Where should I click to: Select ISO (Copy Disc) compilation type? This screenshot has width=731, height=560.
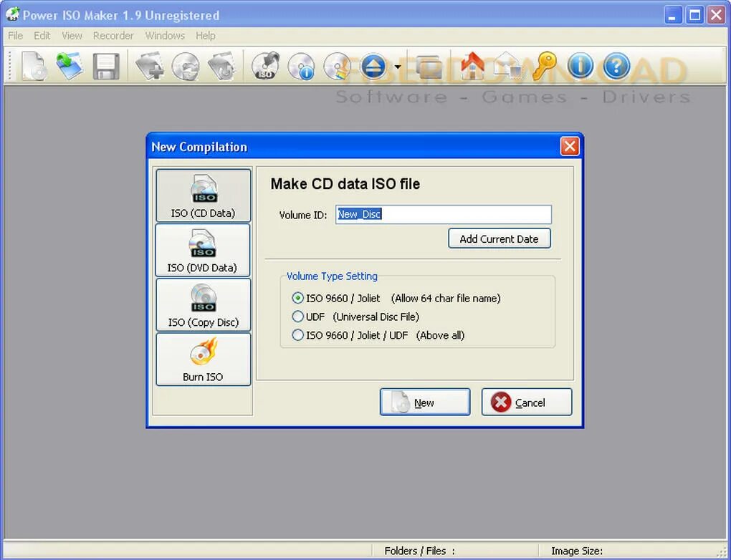pos(204,304)
